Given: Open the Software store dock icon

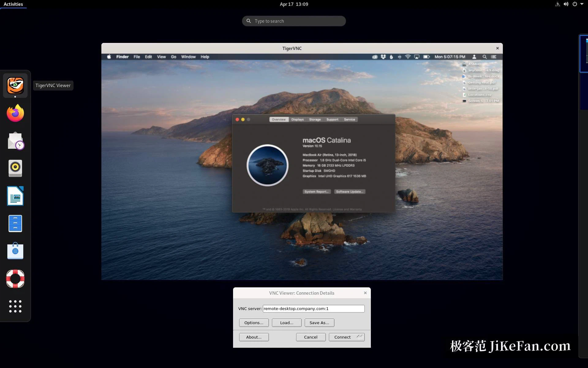Looking at the screenshot, I should pyautogui.click(x=15, y=251).
